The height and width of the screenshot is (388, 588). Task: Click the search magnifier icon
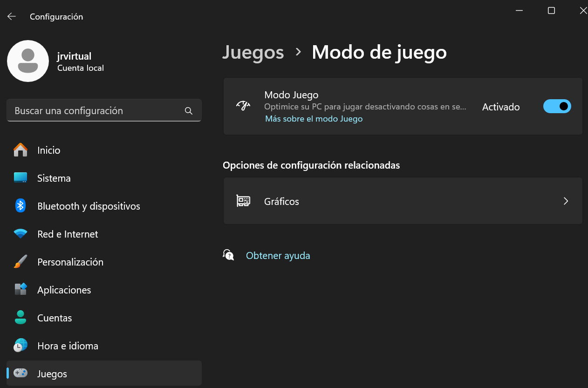pyautogui.click(x=189, y=111)
